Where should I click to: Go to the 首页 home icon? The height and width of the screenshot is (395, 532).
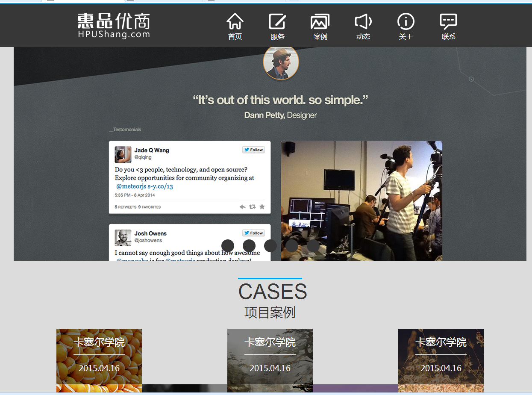coord(235,22)
